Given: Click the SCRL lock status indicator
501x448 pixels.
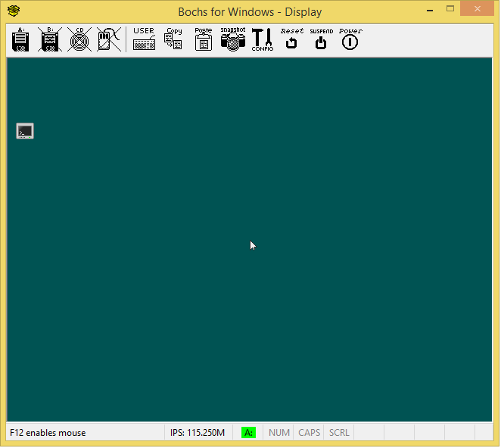Looking at the screenshot, I should tap(339, 433).
